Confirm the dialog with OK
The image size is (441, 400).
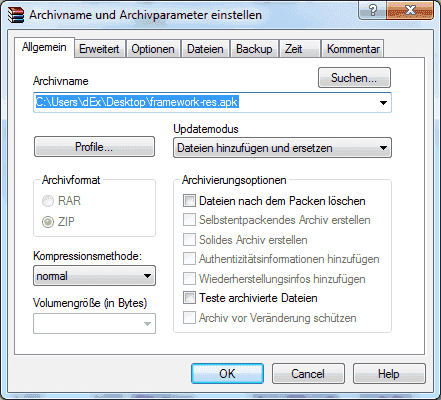point(227,374)
